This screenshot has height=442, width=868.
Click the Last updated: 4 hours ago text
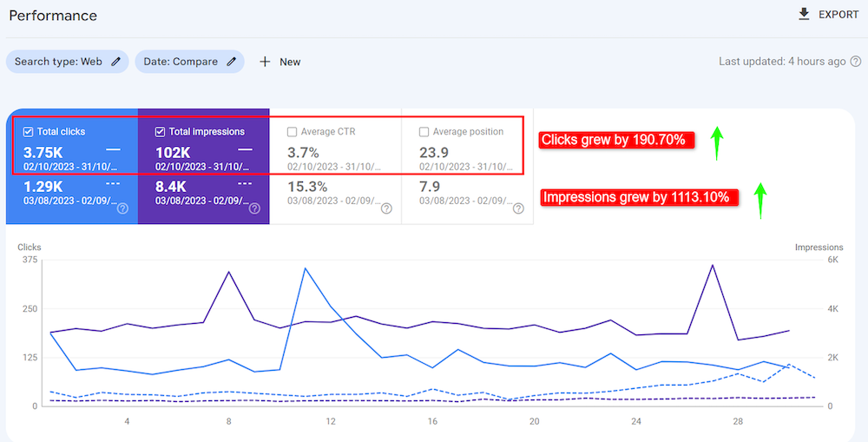coord(782,62)
